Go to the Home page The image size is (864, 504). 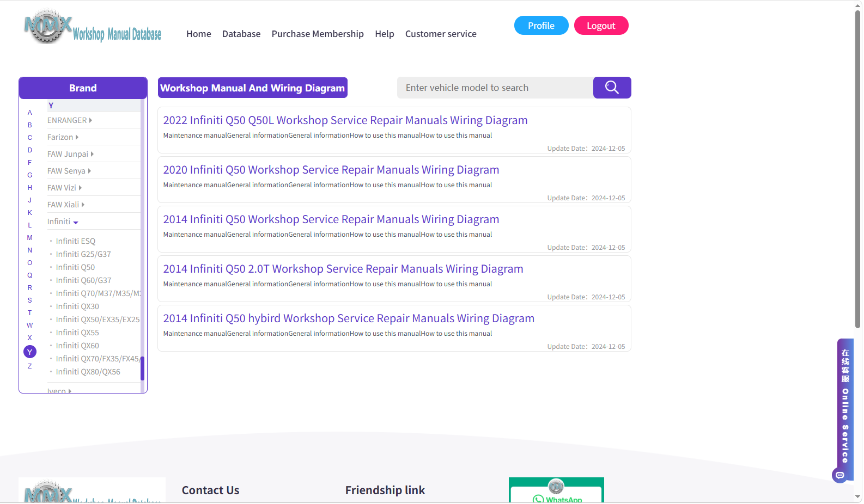click(199, 34)
